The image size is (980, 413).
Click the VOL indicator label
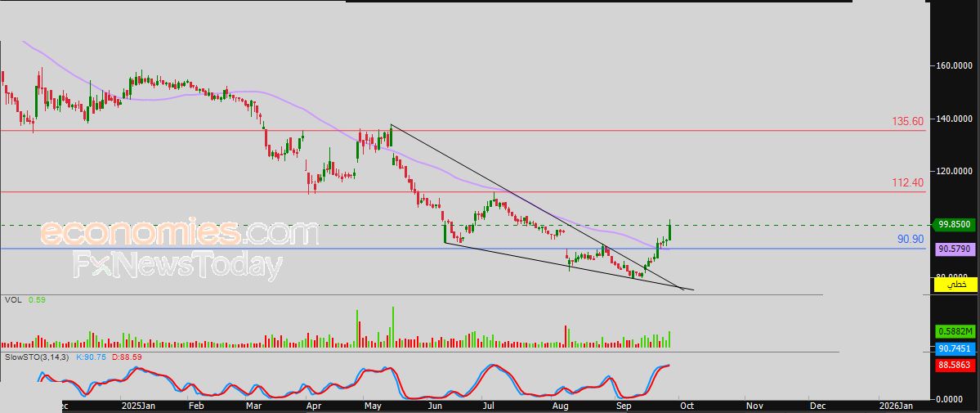click(x=12, y=300)
